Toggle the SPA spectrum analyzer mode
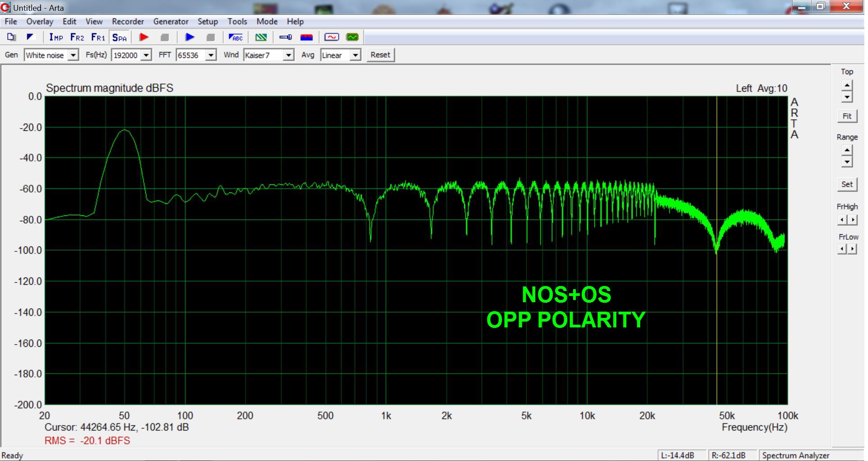Image resolution: width=868 pixels, height=461 pixels. point(120,38)
